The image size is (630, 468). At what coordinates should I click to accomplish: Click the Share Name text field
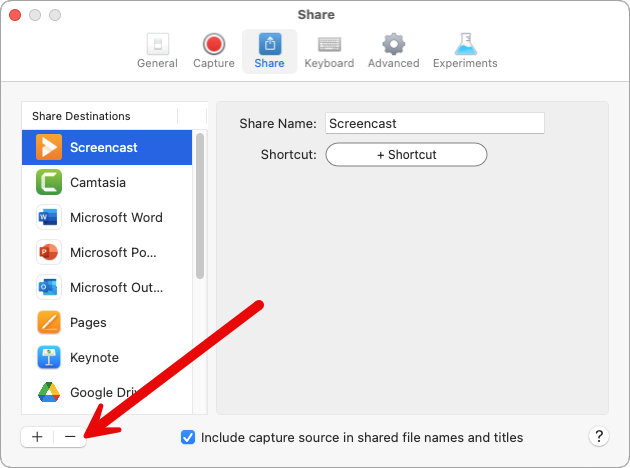tap(434, 124)
